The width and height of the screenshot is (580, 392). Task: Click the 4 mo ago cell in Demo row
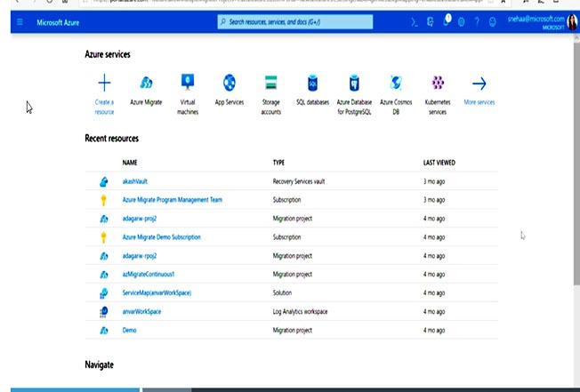[x=434, y=331]
